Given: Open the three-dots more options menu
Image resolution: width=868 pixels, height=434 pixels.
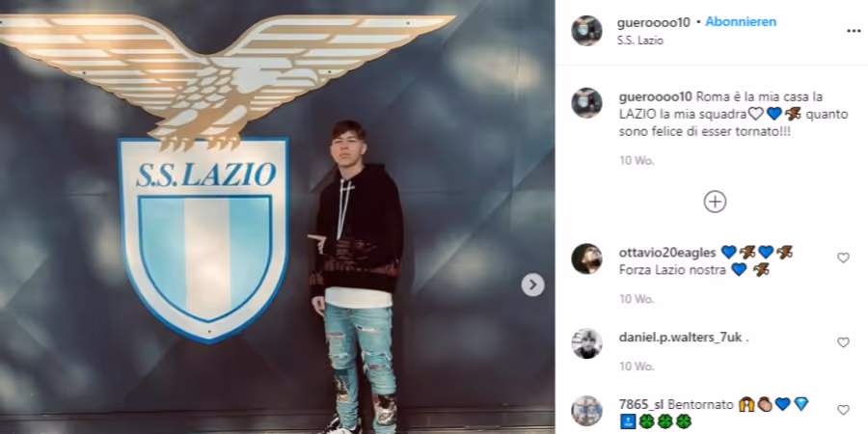Looking at the screenshot, I should coord(854,31).
